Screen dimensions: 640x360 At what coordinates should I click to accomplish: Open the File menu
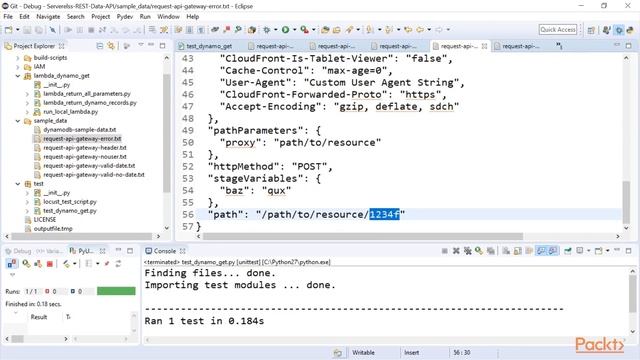coord(8,17)
